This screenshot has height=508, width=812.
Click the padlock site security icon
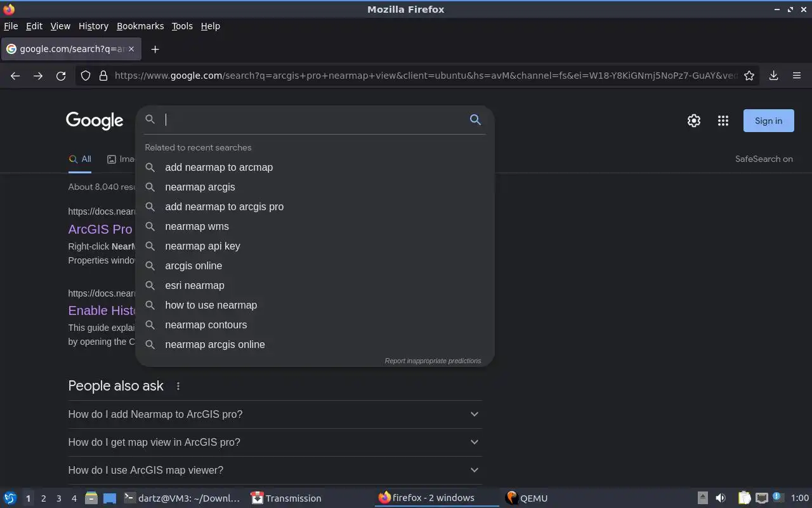tap(103, 76)
